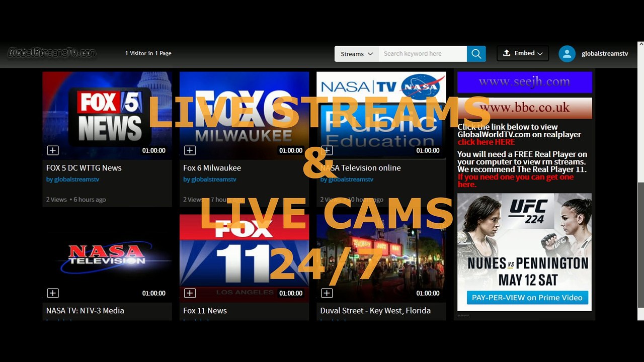Follow the red "click here HERE" link
This screenshot has width=644, height=362.
coord(487,142)
